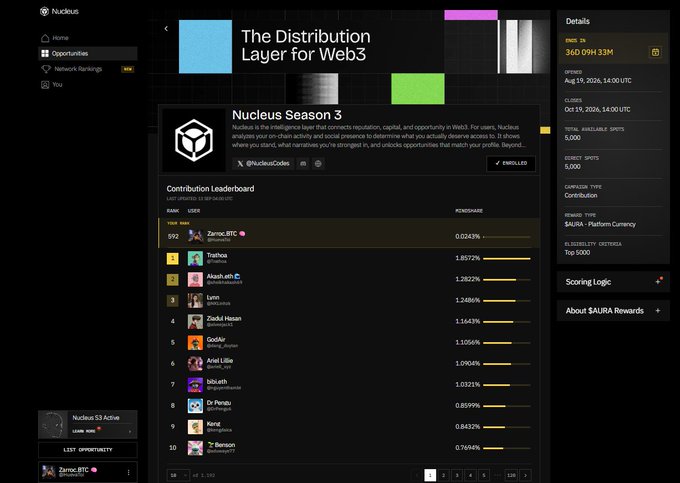Image resolution: width=680 pixels, height=483 pixels.
Task: Click Benson's mindshare progress bar
Action: pos(507,448)
